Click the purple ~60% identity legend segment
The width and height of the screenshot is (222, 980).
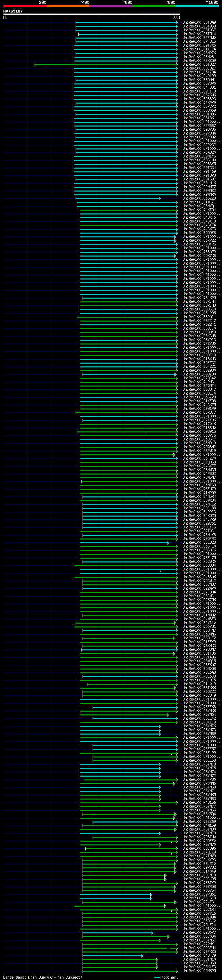coord(111,6)
